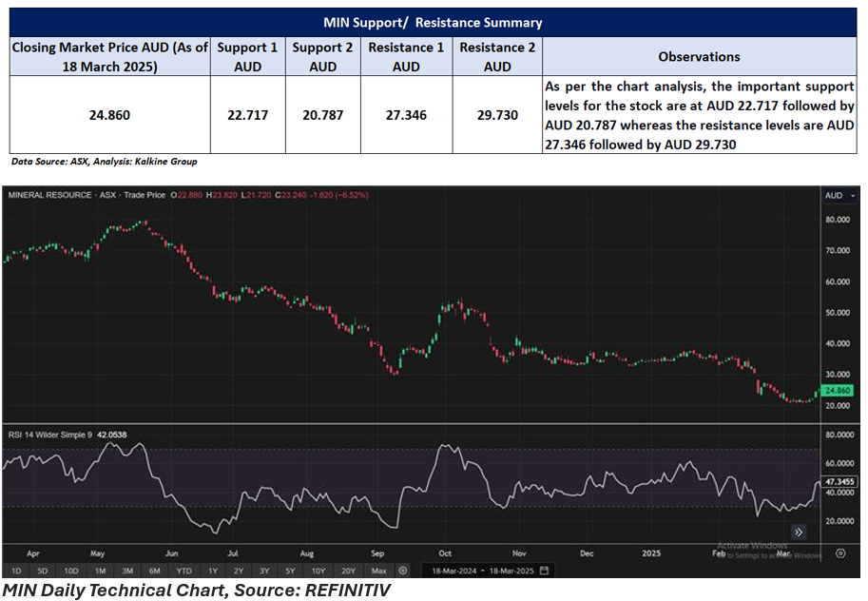
Task: Select the 5Y time range
Action: point(290,571)
